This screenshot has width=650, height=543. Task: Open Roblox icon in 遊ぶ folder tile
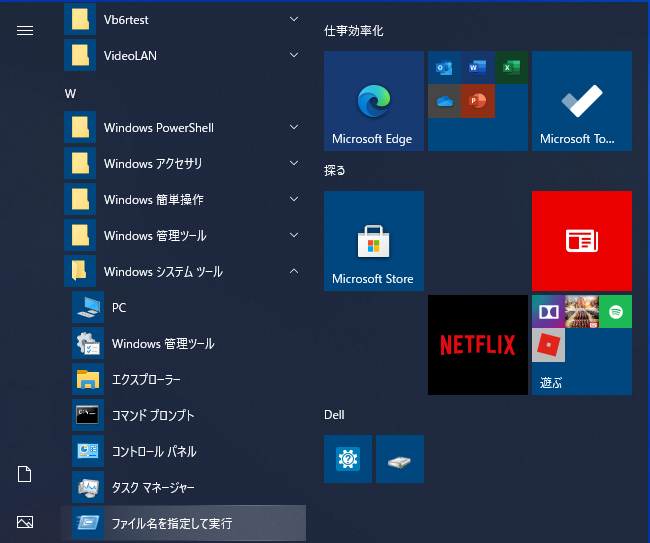pos(548,345)
